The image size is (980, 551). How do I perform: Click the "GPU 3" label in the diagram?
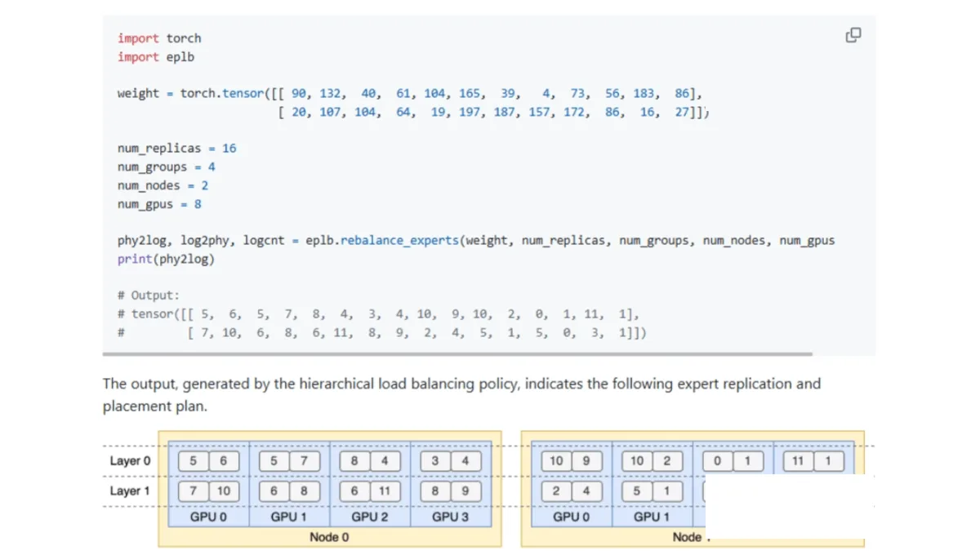coord(452,517)
